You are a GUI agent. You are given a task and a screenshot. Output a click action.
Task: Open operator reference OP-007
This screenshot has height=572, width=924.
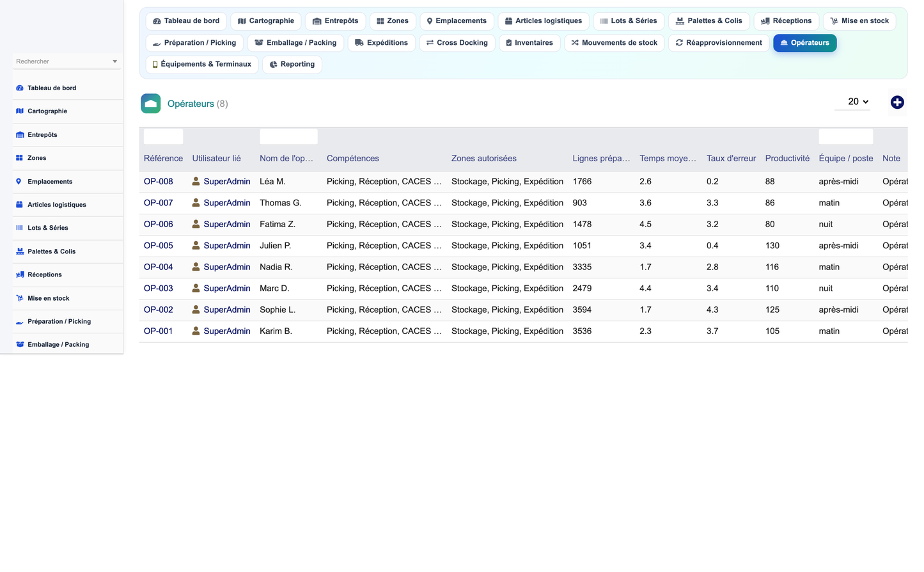[x=159, y=203]
